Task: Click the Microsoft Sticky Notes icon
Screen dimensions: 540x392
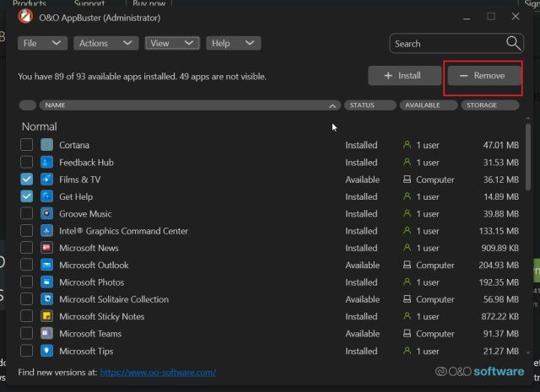Action: [x=47, y=316]
